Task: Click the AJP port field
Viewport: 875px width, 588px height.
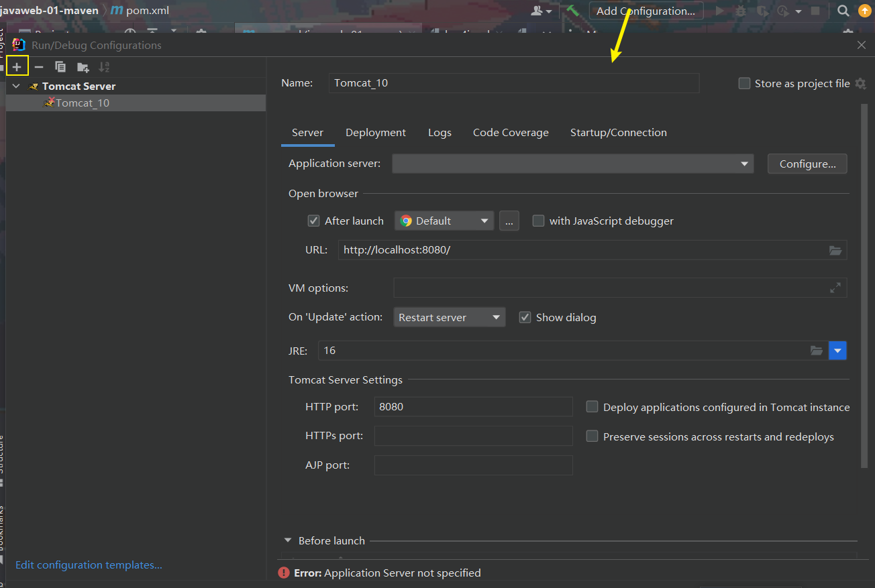Action: pos(473,465)
